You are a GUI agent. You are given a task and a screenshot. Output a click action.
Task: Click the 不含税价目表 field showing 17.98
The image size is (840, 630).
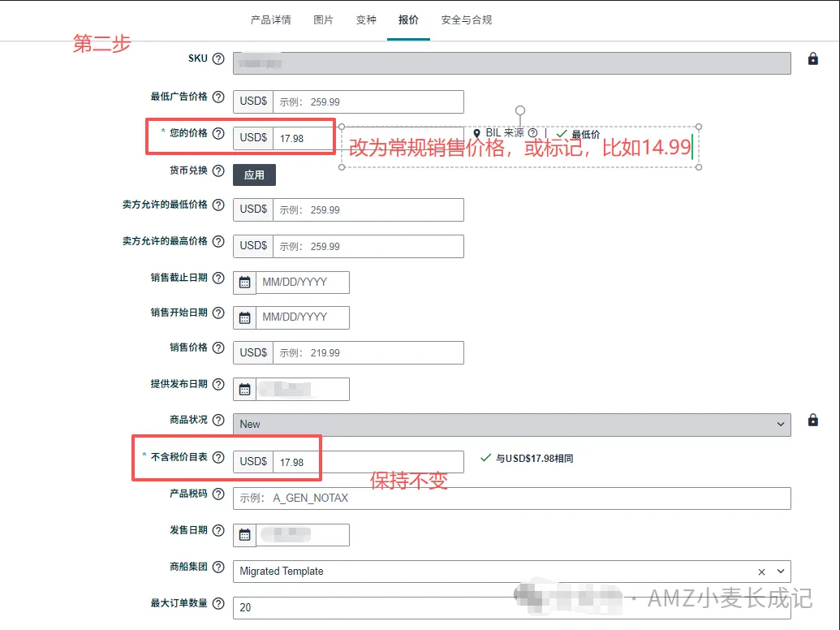[368, 462]
